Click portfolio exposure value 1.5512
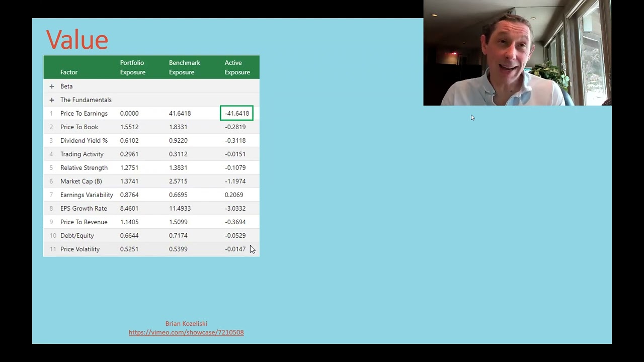The image size is (644, 362). point(129,127)
